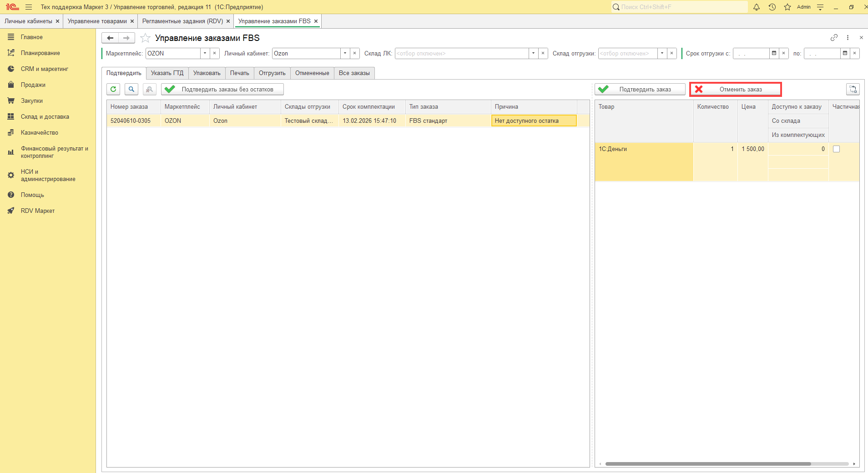Image resolution: width=868 pixels, height=473 pixels.
Task: Expand the Склад отгрузки dropdown
Action: tap(662, 53)
